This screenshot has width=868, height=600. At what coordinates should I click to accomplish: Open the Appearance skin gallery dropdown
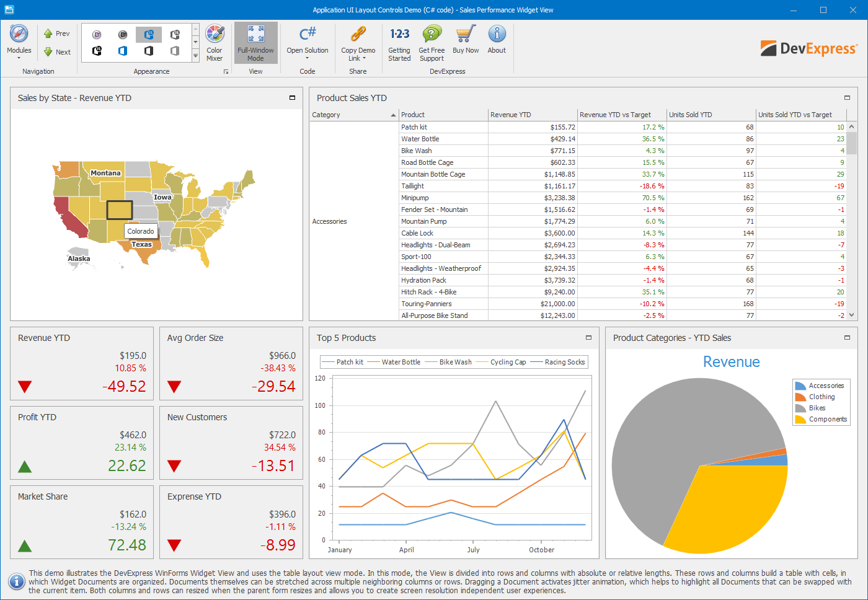[x=197, y=55]
